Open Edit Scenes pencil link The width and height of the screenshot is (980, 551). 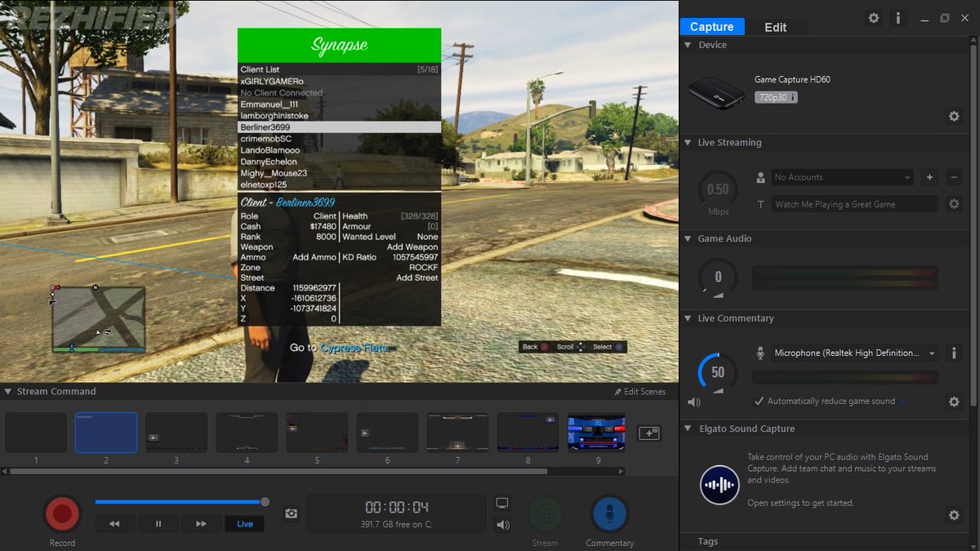coord(640,392)
